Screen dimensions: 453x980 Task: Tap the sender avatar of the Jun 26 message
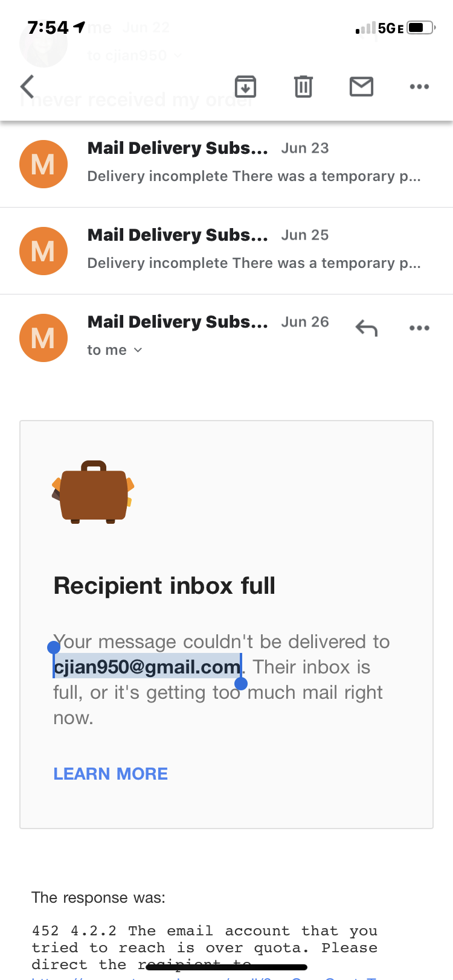coord(43,338)
